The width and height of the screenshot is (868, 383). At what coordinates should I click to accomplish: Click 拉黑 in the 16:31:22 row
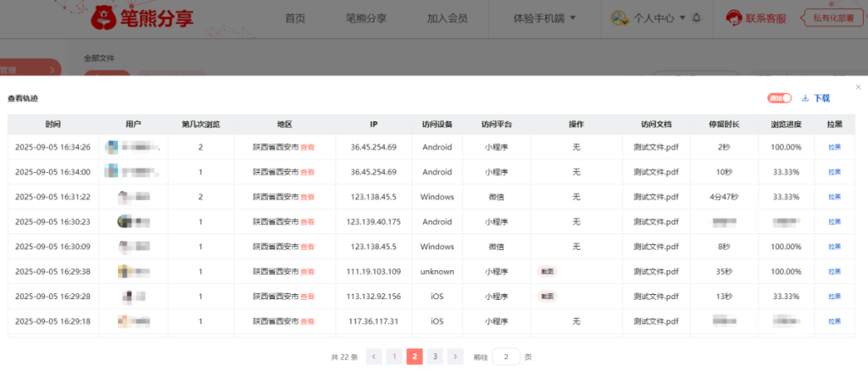(834, 197)
